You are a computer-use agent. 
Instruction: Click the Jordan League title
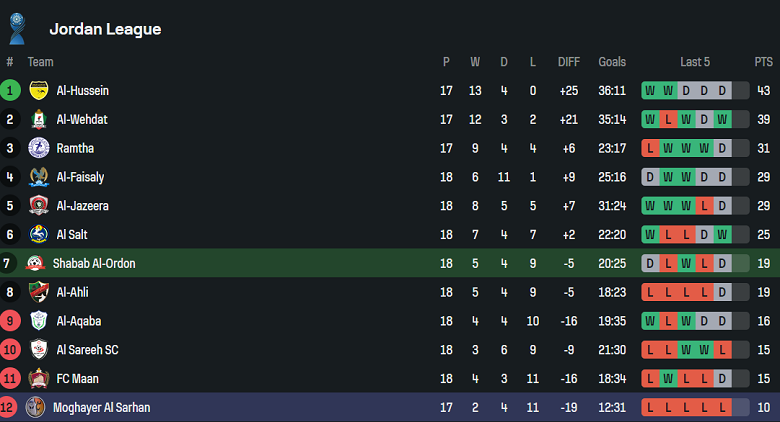(x=105, y=29)
